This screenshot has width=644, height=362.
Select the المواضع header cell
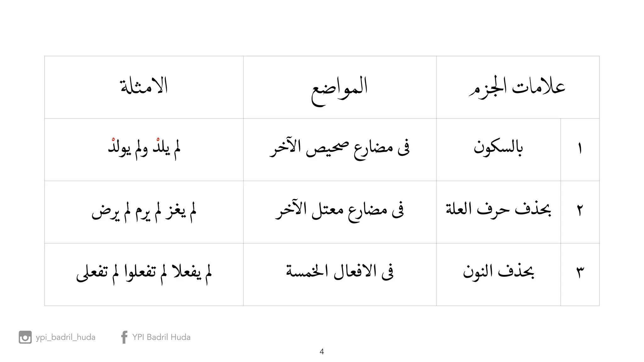[x=340, y=87]
